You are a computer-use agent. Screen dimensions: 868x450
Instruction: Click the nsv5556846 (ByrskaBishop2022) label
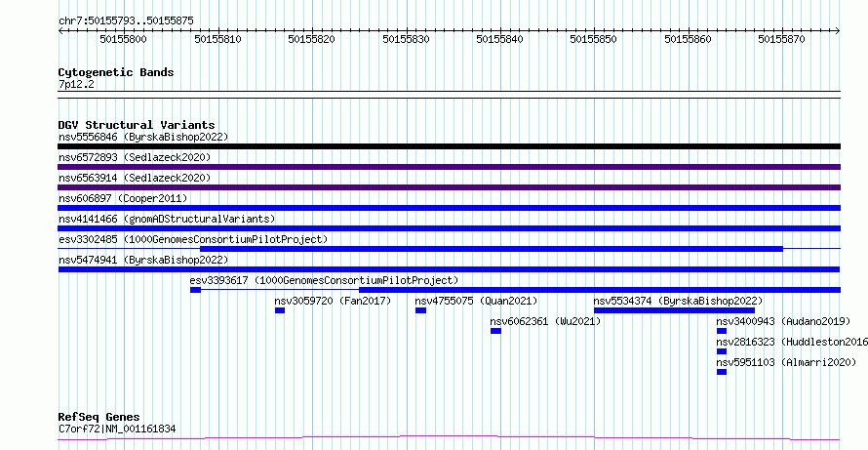point(143,137)
